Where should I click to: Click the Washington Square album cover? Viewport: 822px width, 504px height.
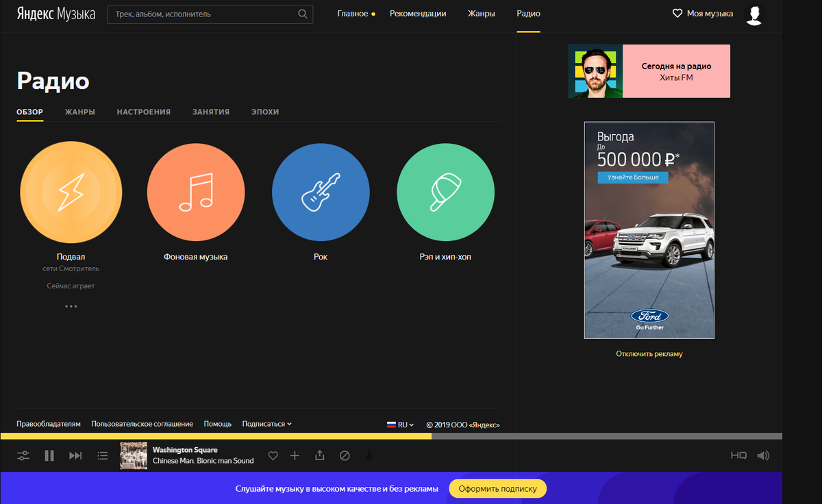coord(134,455)
